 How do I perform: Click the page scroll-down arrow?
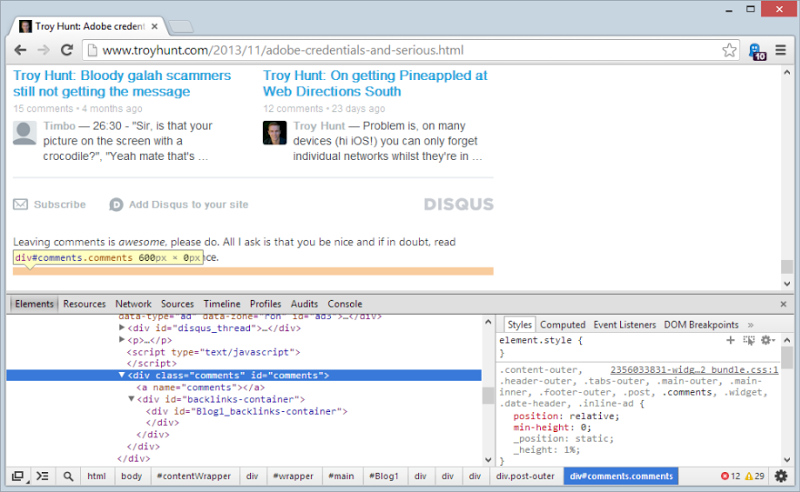(x=787, y=284)
